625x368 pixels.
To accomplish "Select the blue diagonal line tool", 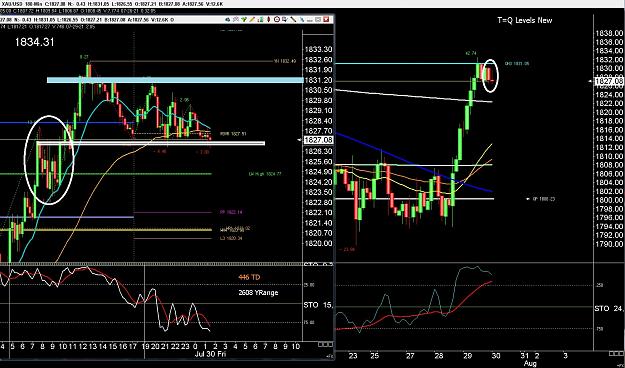I will click(302, 20).
